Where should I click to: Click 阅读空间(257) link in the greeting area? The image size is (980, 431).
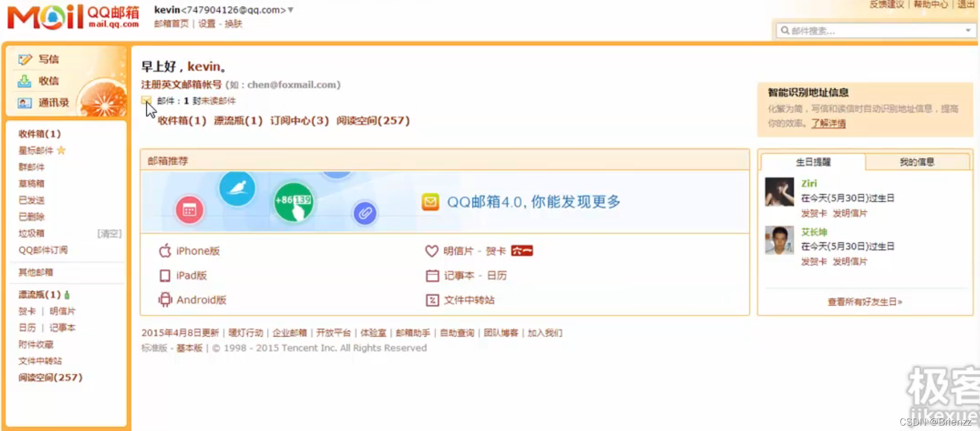(x=373, y=120)
